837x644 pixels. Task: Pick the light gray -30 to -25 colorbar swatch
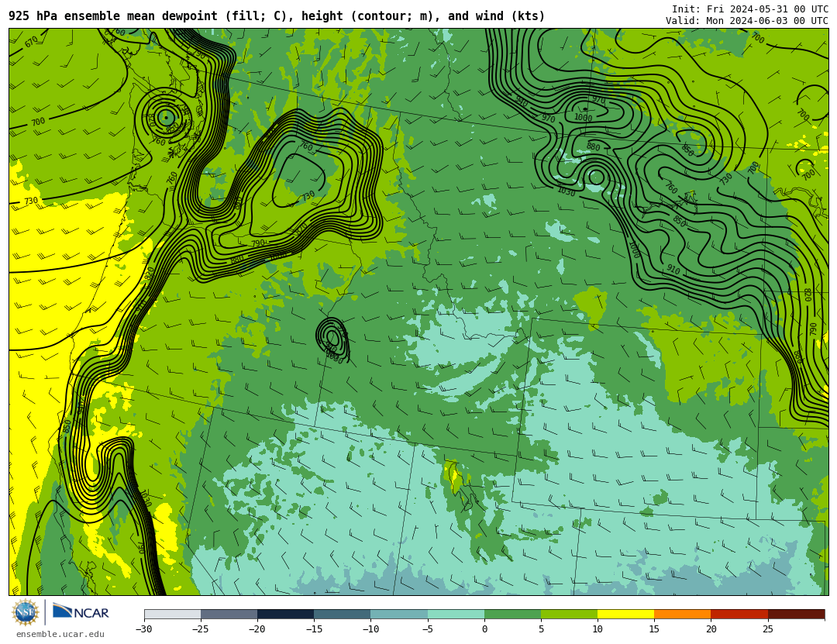[172, 614]
